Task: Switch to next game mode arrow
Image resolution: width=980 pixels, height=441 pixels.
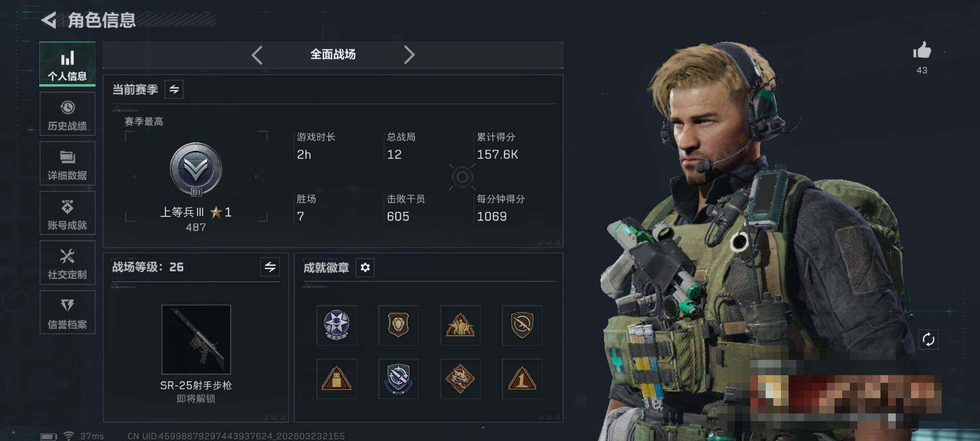Action: (409, 55)
